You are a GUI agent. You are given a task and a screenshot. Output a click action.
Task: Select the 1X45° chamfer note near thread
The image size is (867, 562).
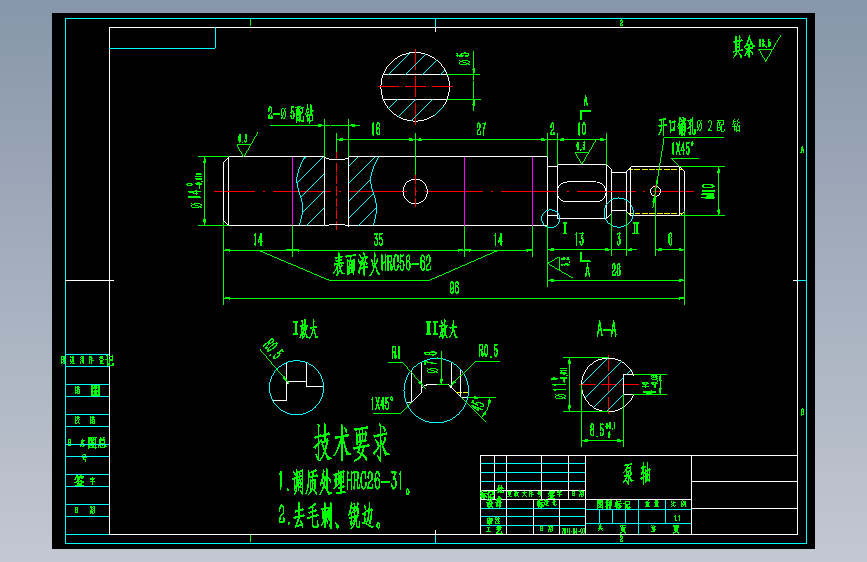[x=682, y=148]
